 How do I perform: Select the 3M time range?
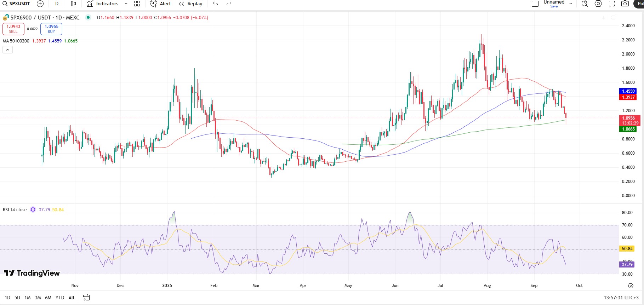coord(38,298)
